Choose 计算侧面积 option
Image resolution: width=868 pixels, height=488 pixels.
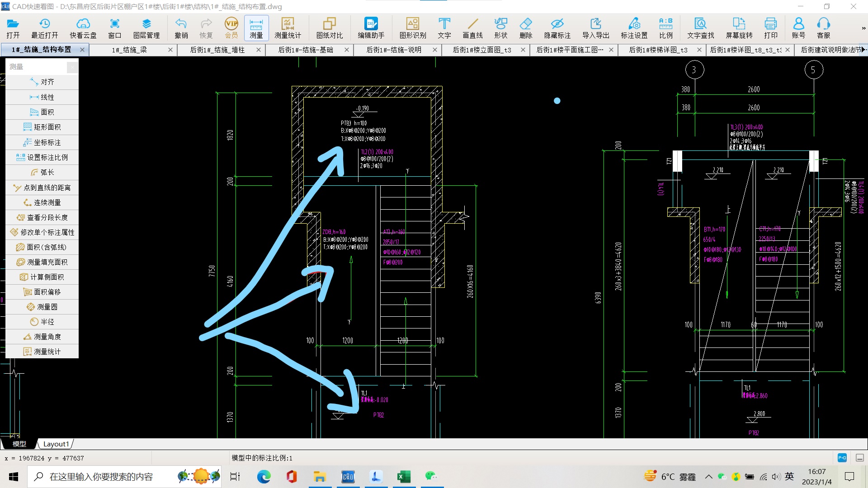tap(42, 277)
